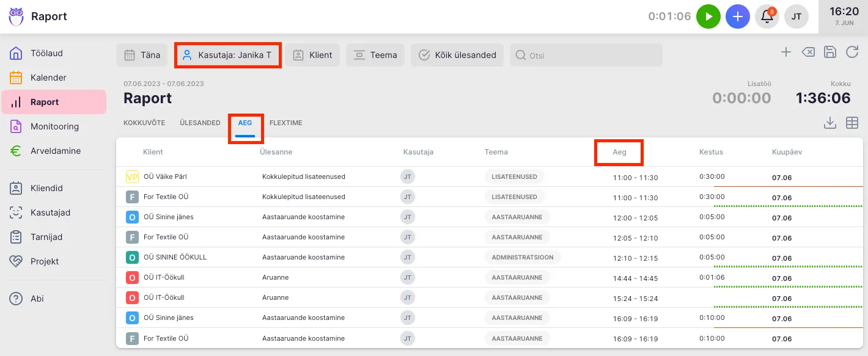Viewport: 868px width, 356px height.
Task: Switch to the Kokkuvõte tab
Action: click(x=144, y=123)
